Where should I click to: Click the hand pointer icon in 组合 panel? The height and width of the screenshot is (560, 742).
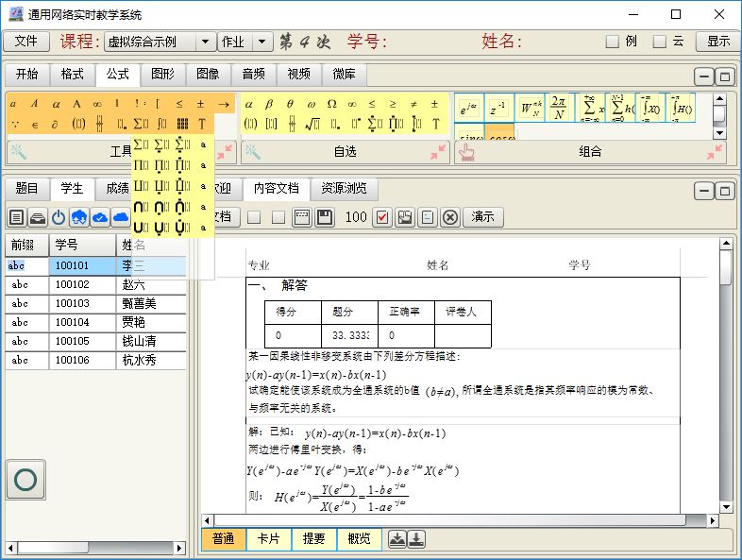(x=466, y=152)
